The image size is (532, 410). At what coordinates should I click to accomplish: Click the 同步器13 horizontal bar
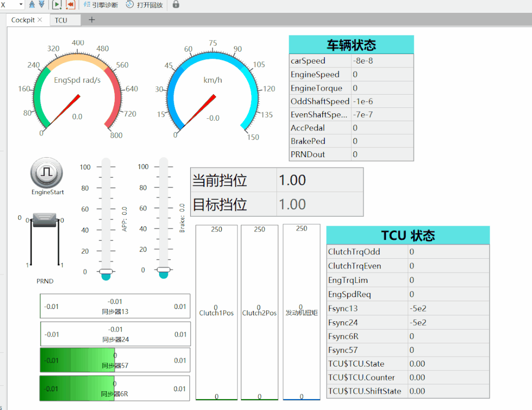point(115,306)
